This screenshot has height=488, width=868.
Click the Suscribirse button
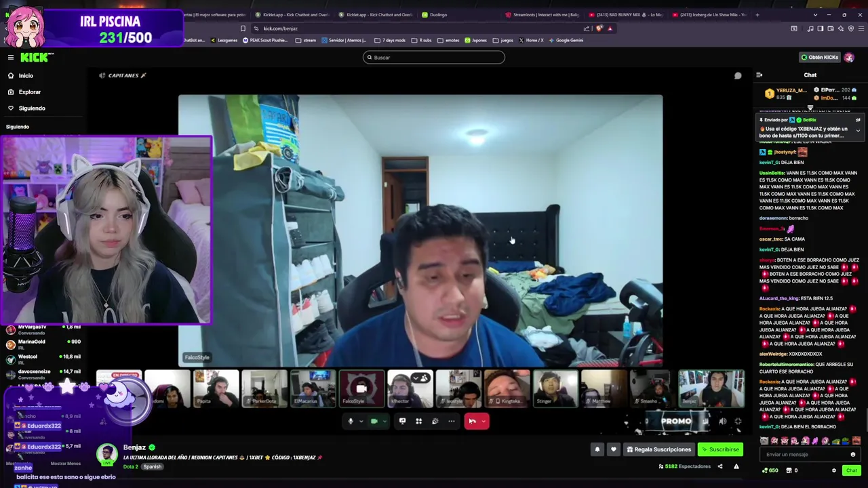(x=720, y=449)
